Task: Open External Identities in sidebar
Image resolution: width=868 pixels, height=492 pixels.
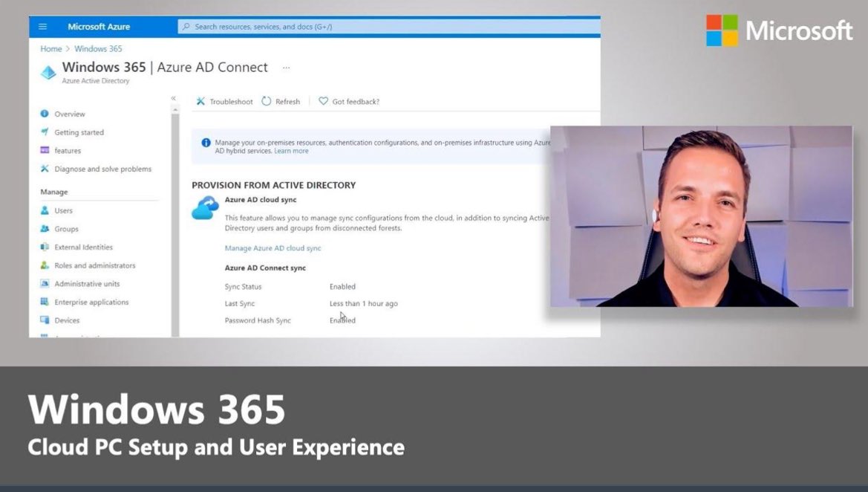Action: pyautogui.click(x=84, y=247)
